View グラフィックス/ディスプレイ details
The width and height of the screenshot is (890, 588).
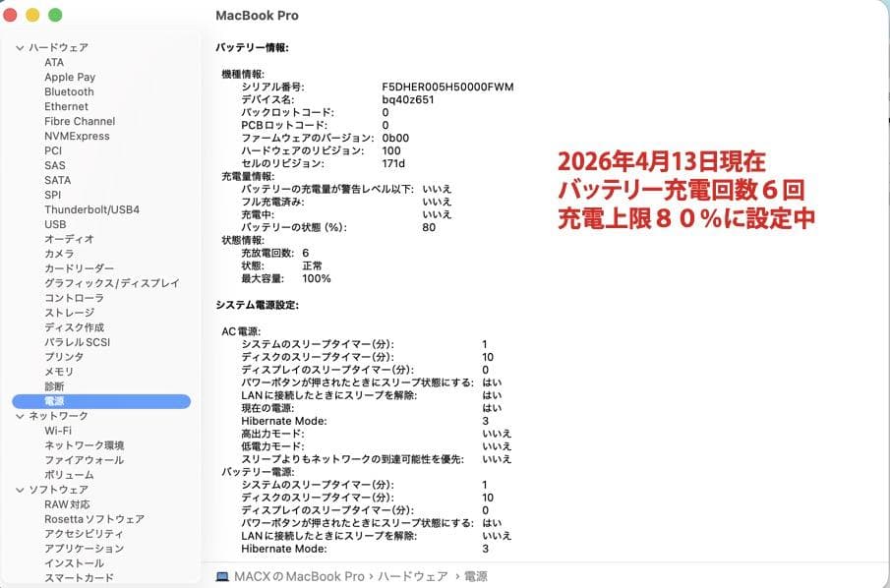click(103, 283)
